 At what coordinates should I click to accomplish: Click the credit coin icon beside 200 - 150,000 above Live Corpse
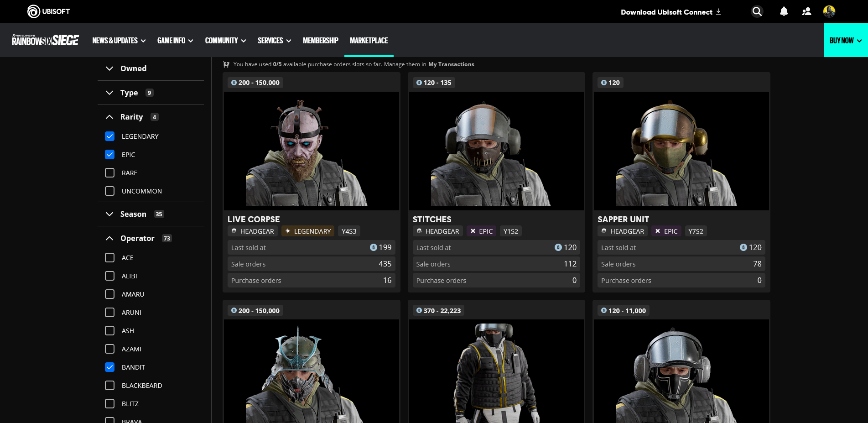(x=234, y=83)
